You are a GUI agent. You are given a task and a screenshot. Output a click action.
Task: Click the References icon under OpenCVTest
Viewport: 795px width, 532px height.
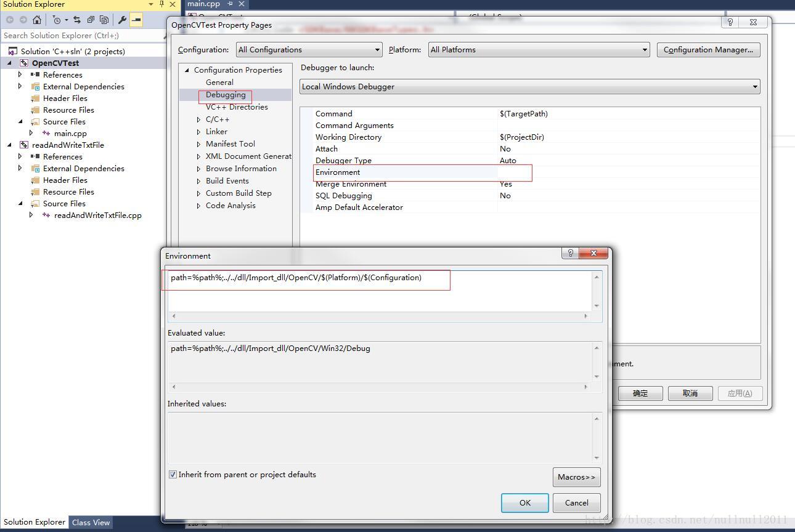pos(35,75)
